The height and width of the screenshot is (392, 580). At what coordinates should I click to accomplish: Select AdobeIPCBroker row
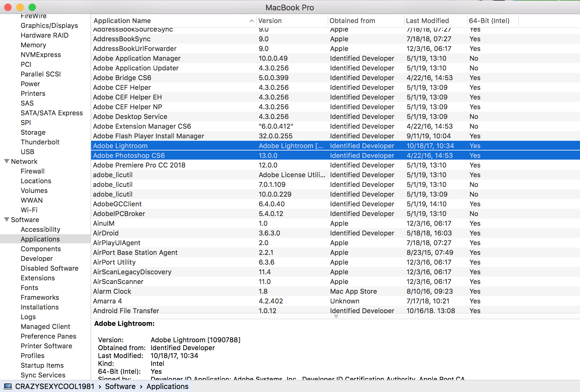click(x=336, y=214)
